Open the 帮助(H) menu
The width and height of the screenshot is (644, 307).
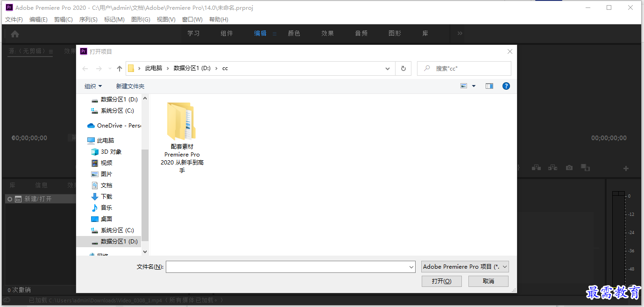click(x=219, y=19)
